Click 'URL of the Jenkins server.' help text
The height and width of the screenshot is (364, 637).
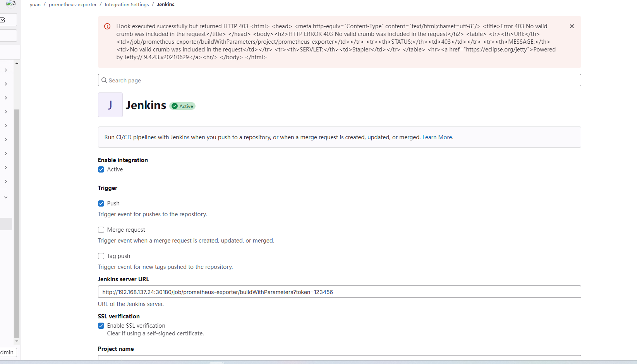131,304
